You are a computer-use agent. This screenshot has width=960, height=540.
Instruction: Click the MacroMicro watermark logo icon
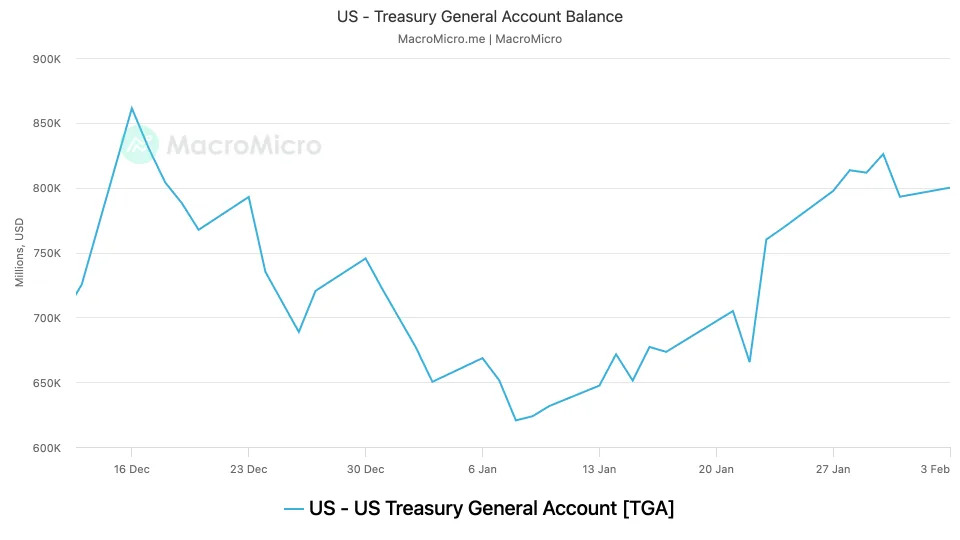click(x=140, y=144)
